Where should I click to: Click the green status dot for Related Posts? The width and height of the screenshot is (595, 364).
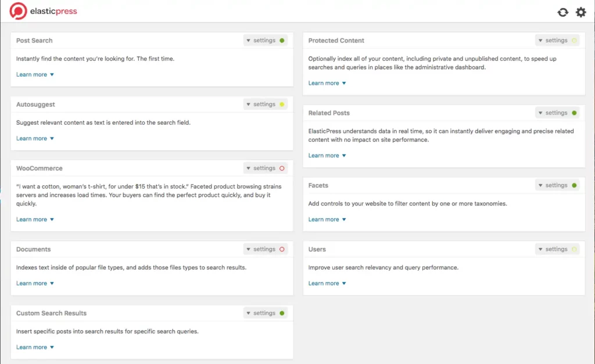574,113
